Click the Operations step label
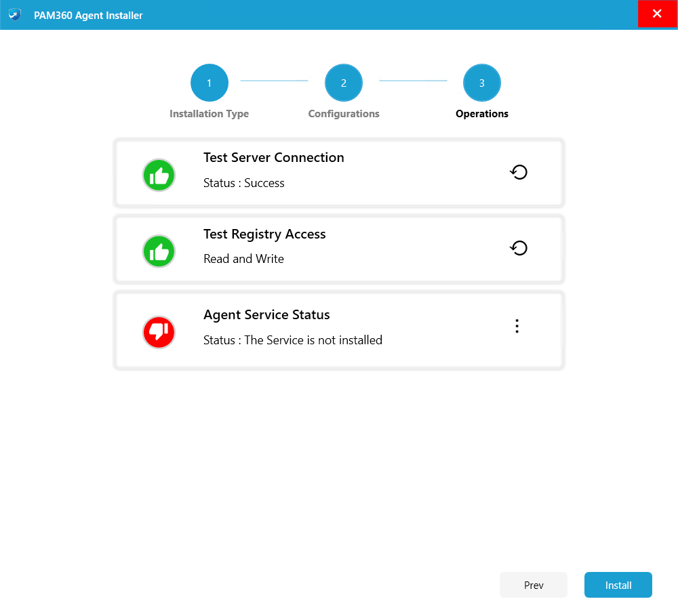 click(481, 114)
